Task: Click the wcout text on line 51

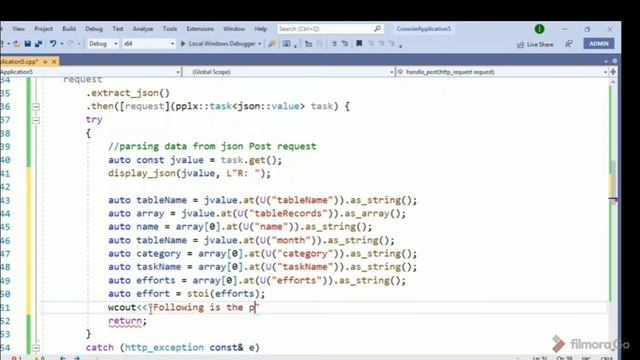Action: pyautogui.click(x=122, y=307)
